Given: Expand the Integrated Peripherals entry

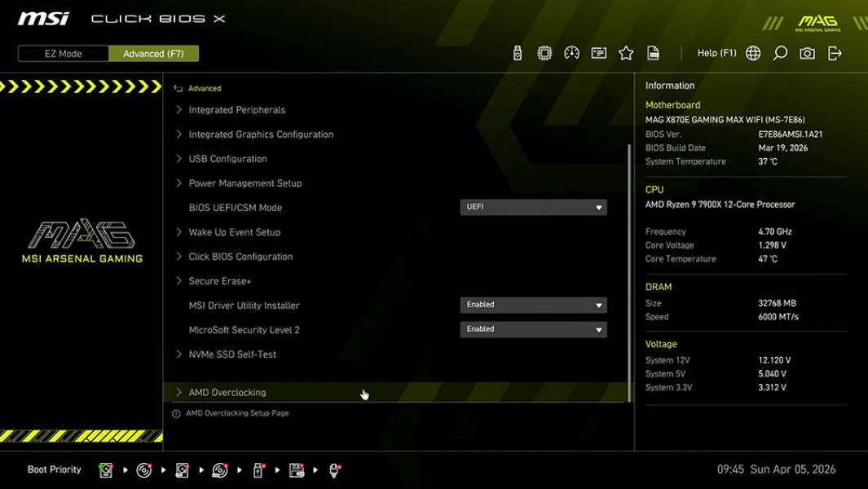Looking at the screenshot, I should (x=236, y=109).
